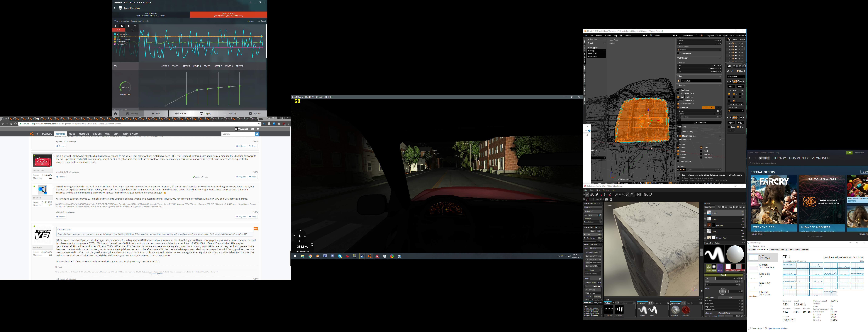Open the forum inbox envelope icon
The height and width of the screenshot is (332, 868).
coord(253,129)
